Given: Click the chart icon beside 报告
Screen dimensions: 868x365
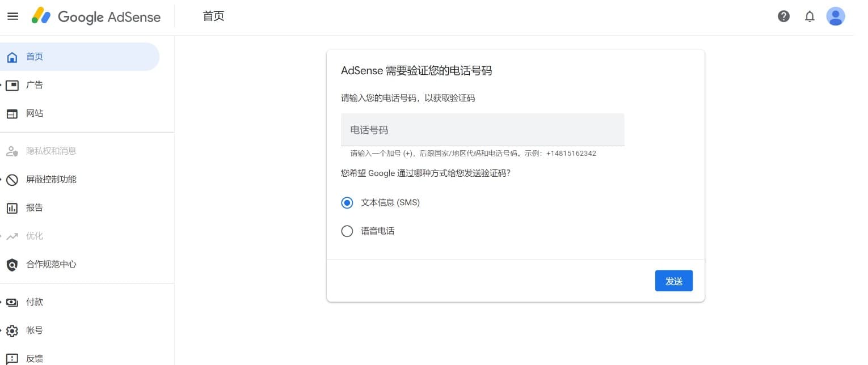Looking at the screenshot, I should (x=12, y=208).
